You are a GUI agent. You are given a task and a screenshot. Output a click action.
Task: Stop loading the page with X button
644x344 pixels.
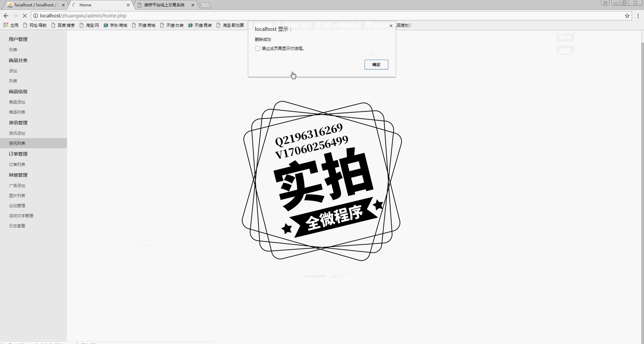(24, 16)
